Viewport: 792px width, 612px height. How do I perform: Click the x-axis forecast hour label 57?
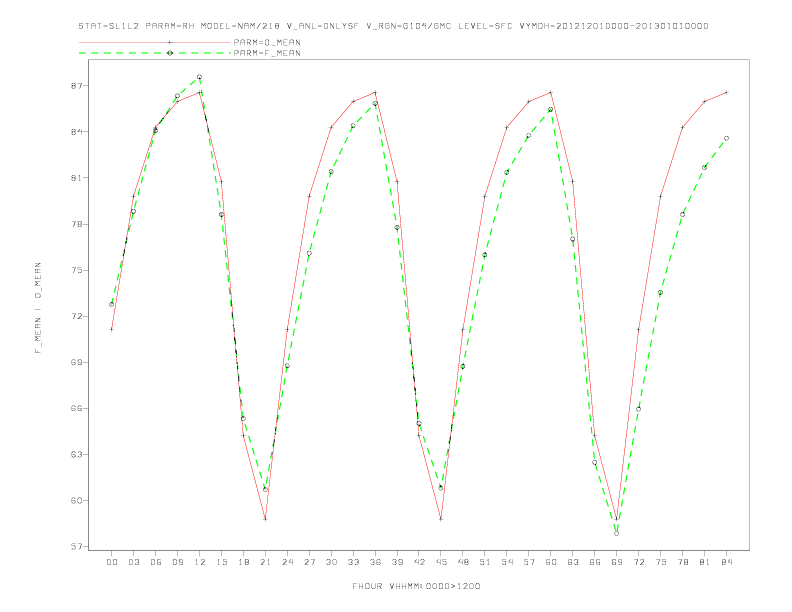(529, 562)
